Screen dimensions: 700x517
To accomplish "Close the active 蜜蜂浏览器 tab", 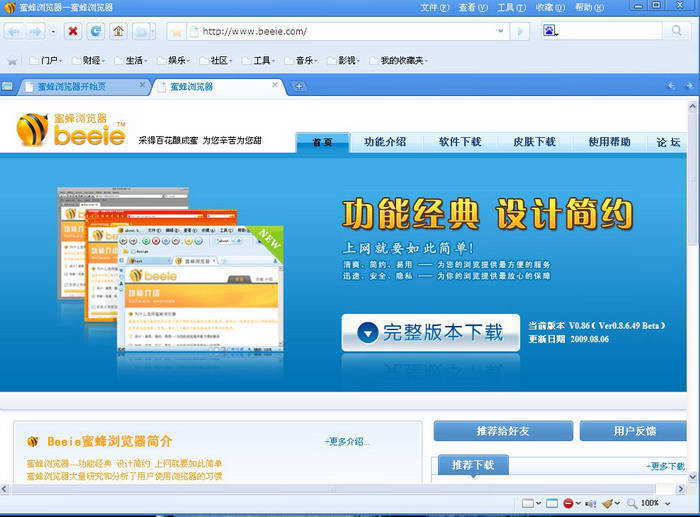I will tap(275, 85).
